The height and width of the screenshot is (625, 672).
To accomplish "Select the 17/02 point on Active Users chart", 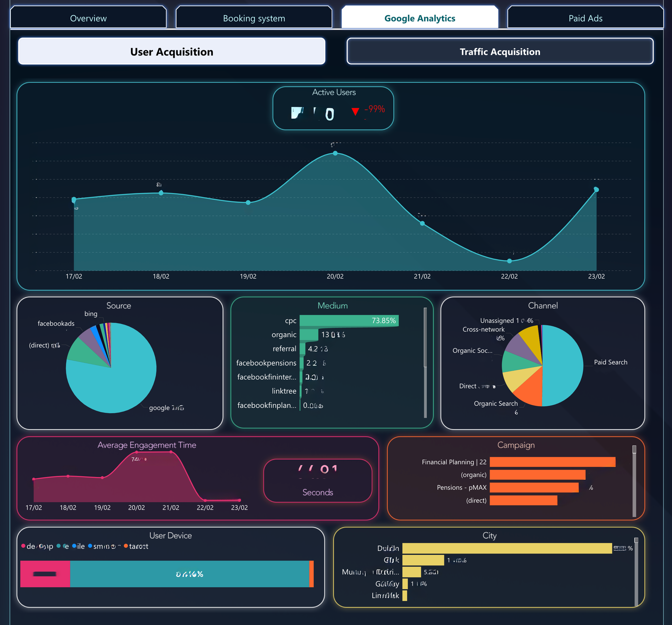I will (x=74, y=200).
